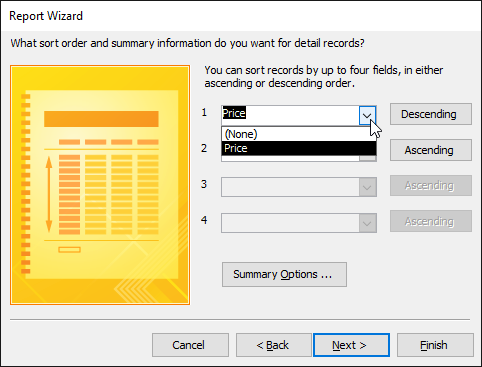Expand the fourth sort field dropdown arrow

367,223
